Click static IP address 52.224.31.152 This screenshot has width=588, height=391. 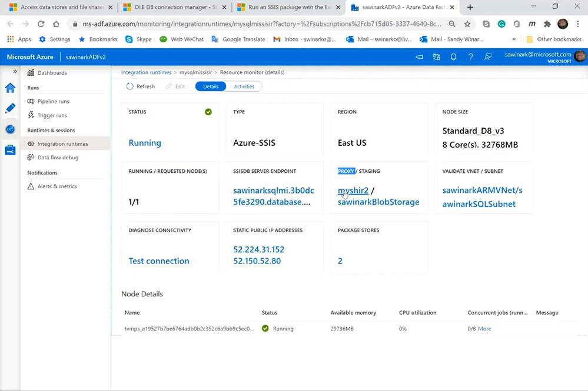[x=259, y=249]
